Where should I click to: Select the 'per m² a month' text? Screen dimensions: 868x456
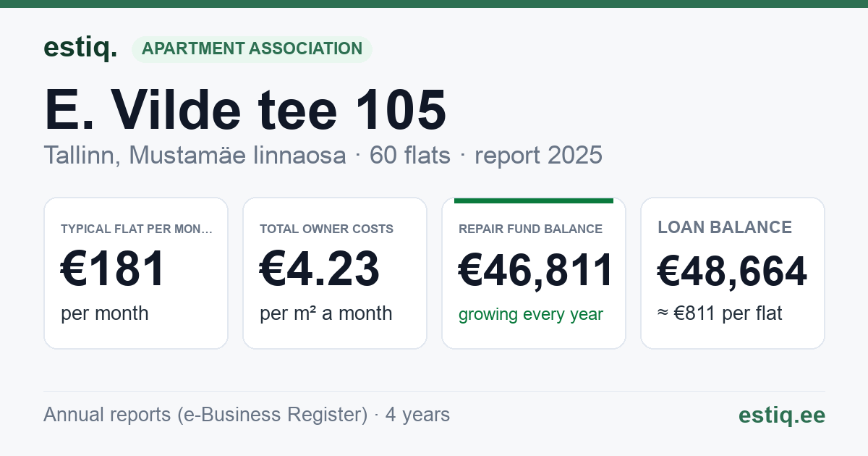tap(326, 313)
